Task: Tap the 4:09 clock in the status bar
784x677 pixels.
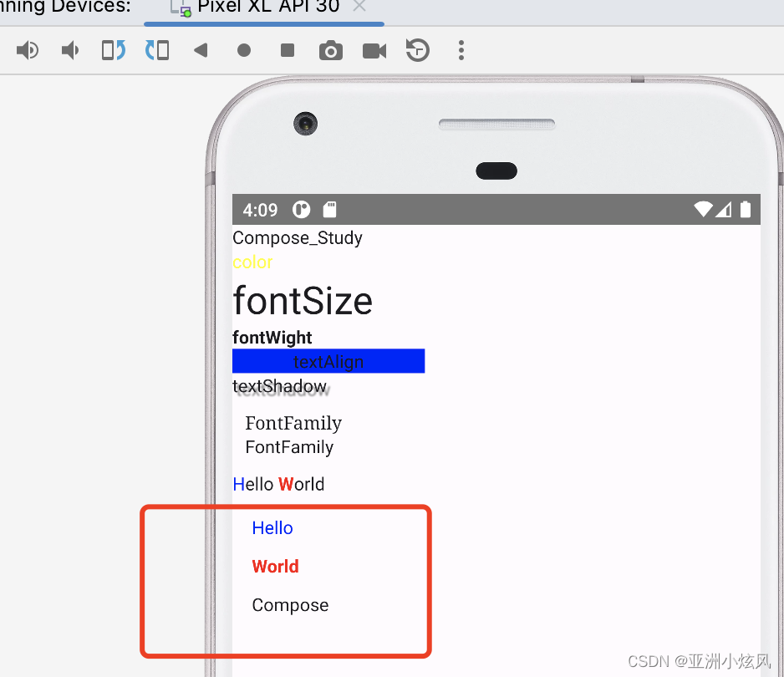Action: tap(260, 210)
